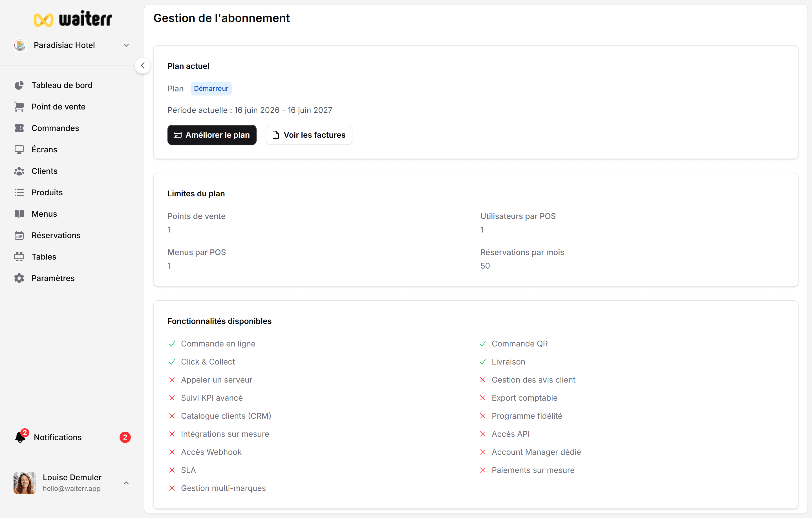Click the Gestion des avis client text
The image size is (812, 518).
[x=533, y=380]
